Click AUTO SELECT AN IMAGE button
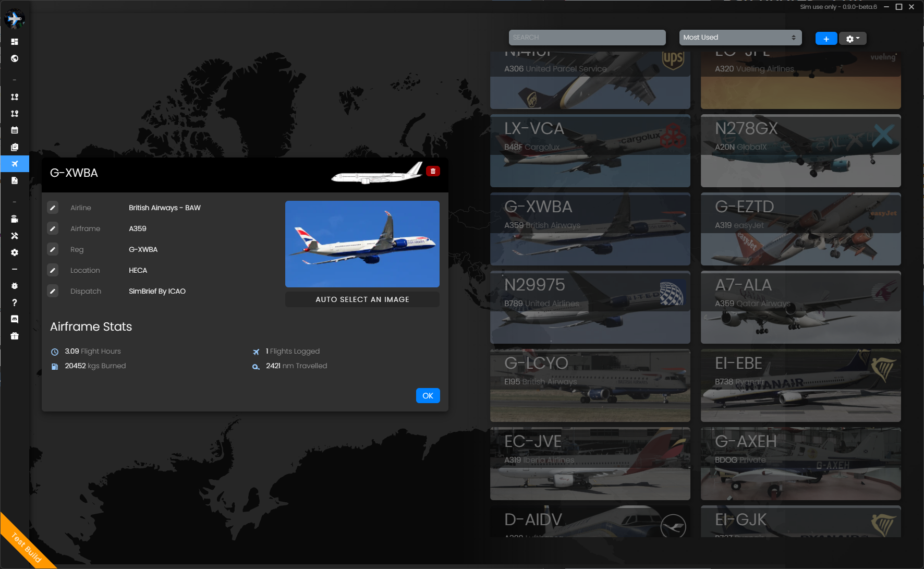 [362, 299]
